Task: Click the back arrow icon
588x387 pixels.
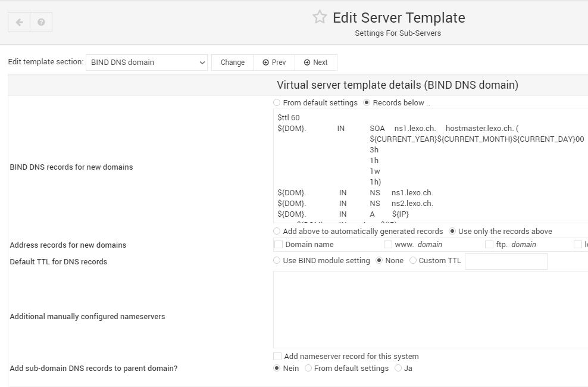Action: click(19, 22)
